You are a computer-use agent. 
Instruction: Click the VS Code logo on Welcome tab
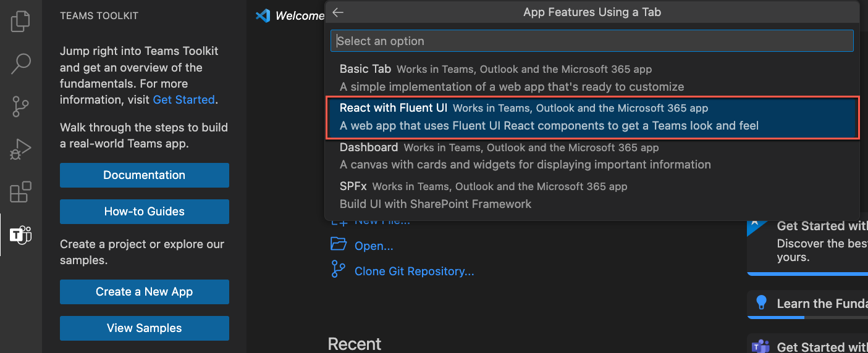[263, 15]
